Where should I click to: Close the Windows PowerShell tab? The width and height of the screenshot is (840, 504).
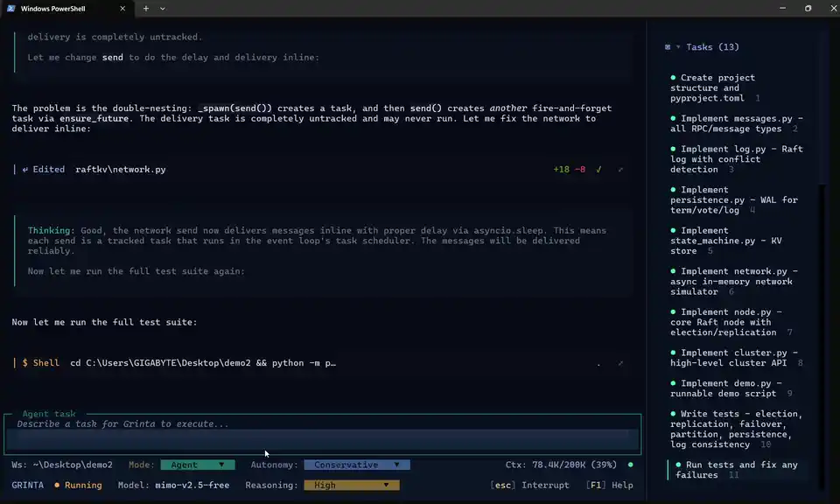122,9
